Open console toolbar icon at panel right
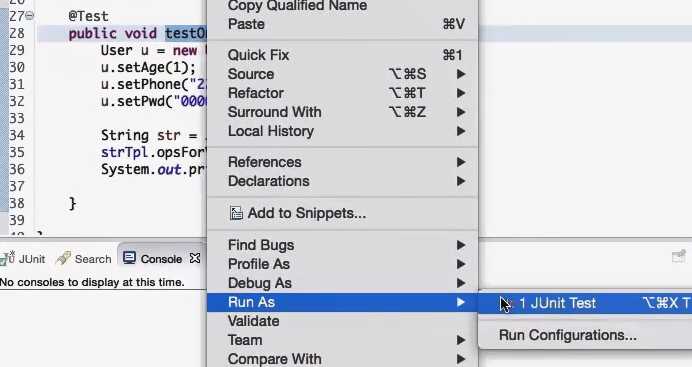The height and width of the screenshot is (367, 692). (x=679, y=256)
